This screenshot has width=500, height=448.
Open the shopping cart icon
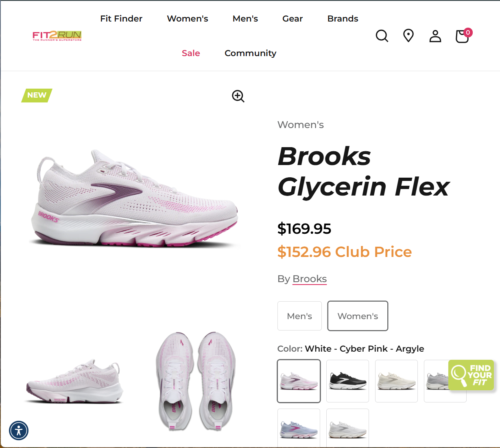click(x=463, y=36)
